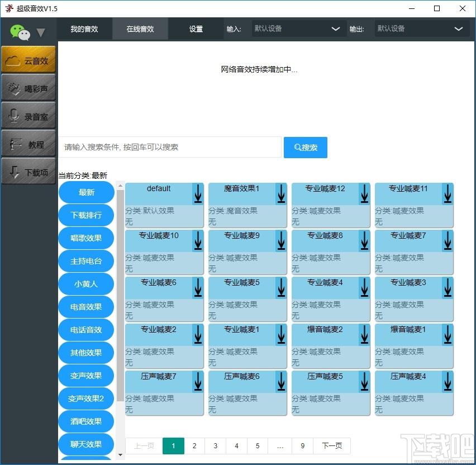The image size is (476, 465).
Task: Select the 小黄人 category
Action: pyautogui.click(x=86, y=284)
